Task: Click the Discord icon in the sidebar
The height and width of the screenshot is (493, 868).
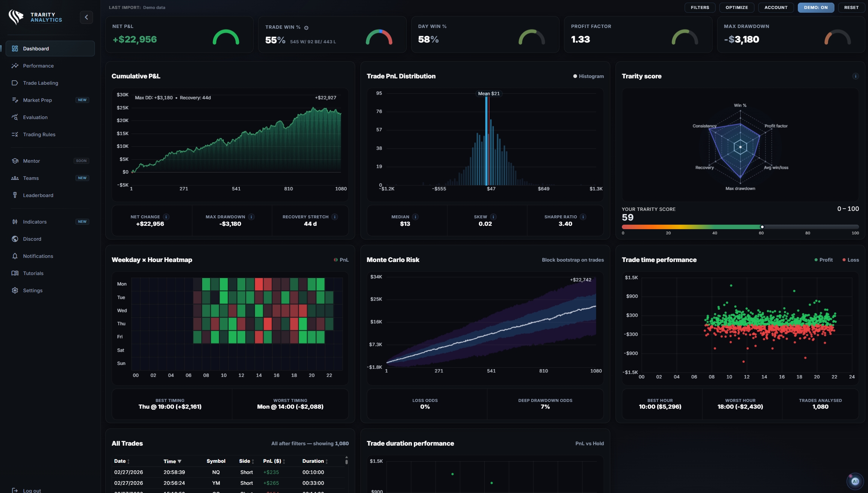Action: 15,239
